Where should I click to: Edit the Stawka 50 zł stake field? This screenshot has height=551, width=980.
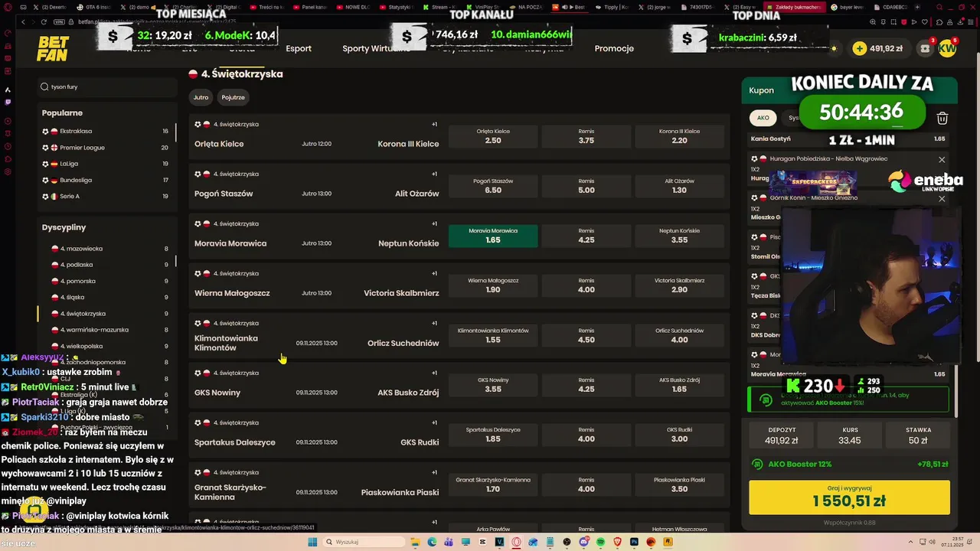click(919, 435)
